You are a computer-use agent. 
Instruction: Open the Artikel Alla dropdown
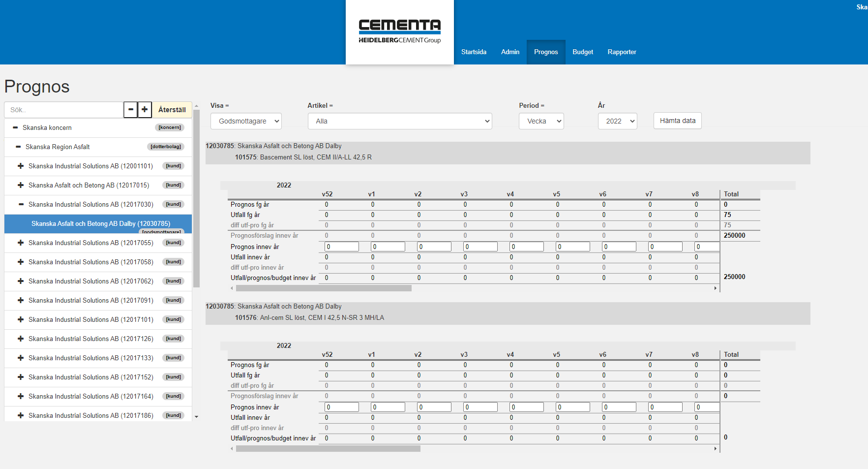tap(400, 121)
